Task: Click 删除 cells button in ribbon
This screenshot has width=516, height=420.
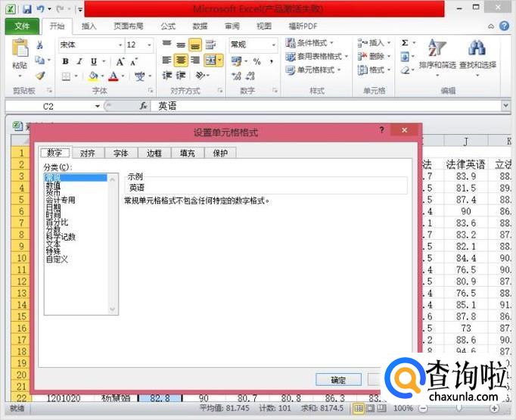Action: (374, 56)
